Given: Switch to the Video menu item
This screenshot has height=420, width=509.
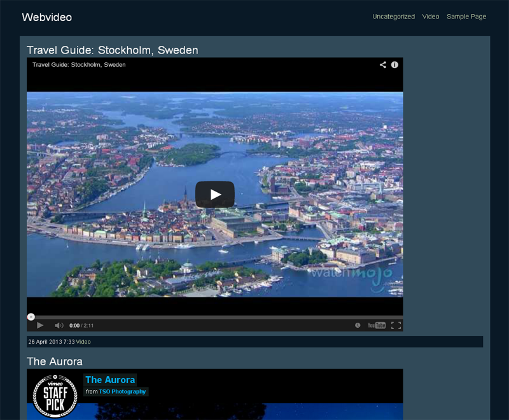Looking at the screenshot, I should pyautogui.click(x=431, y=17).
